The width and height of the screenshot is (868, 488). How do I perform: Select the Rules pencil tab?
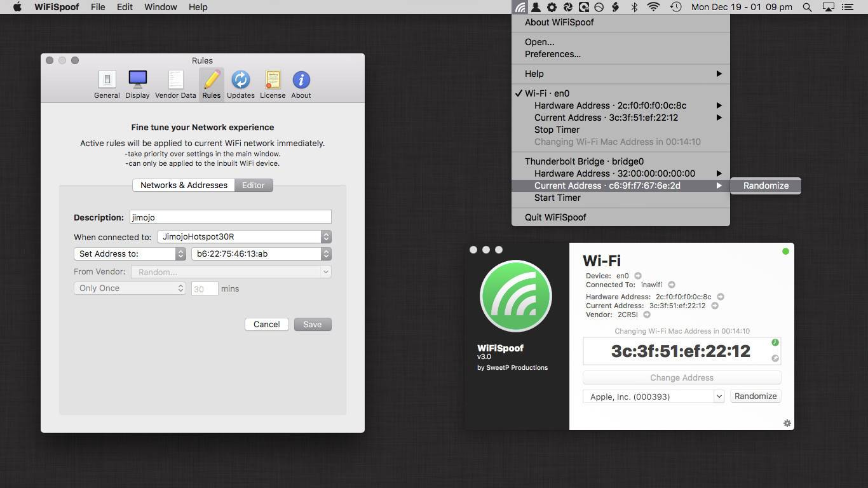tap(212, 85)
